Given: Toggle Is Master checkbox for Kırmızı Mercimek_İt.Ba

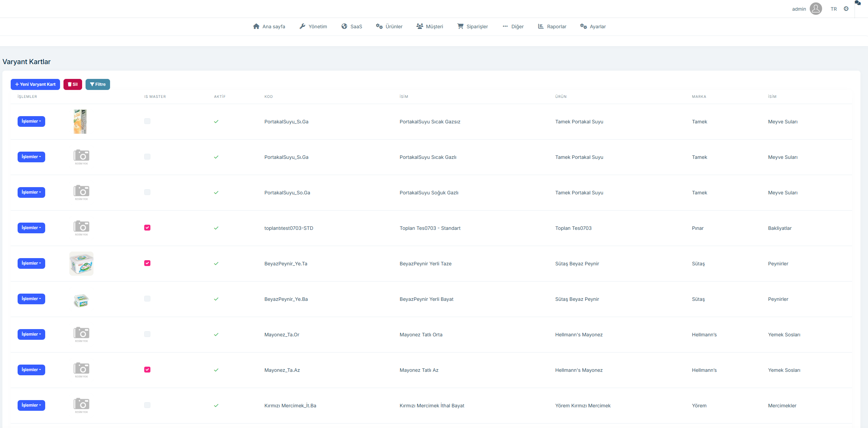Looking at the screenshot, I should (147, 405).
